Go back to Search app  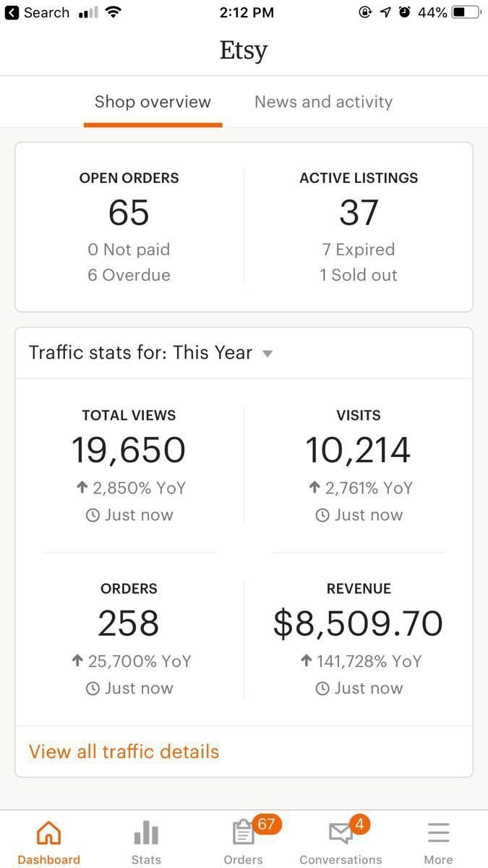coord(38,12)
